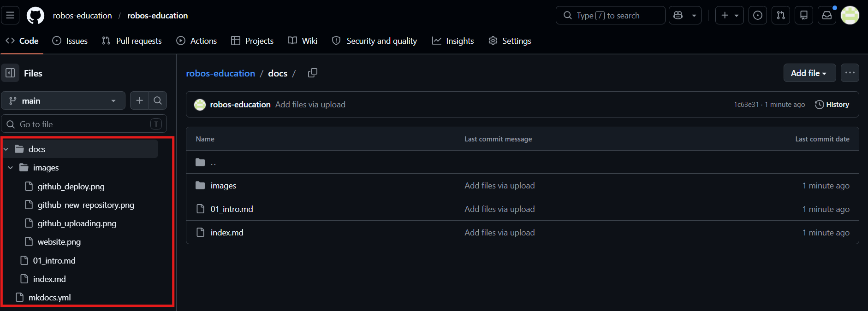Click commit message of 01_intro.md row
Viewport: 868px width, 311px height.
click(x=499, y=209)
